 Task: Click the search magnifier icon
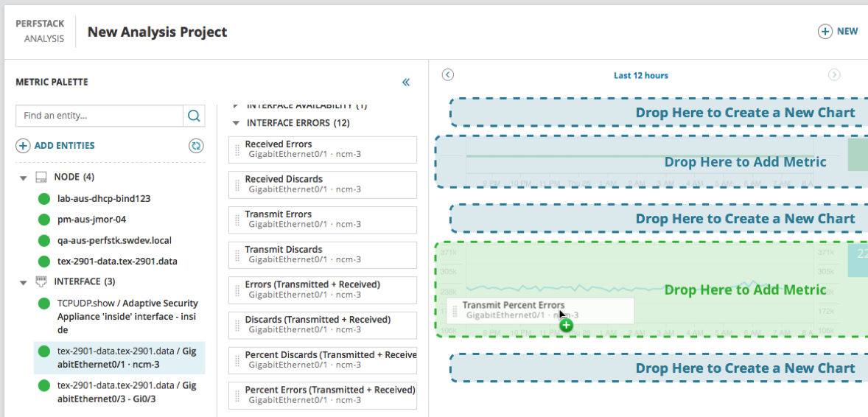[194, 116]
